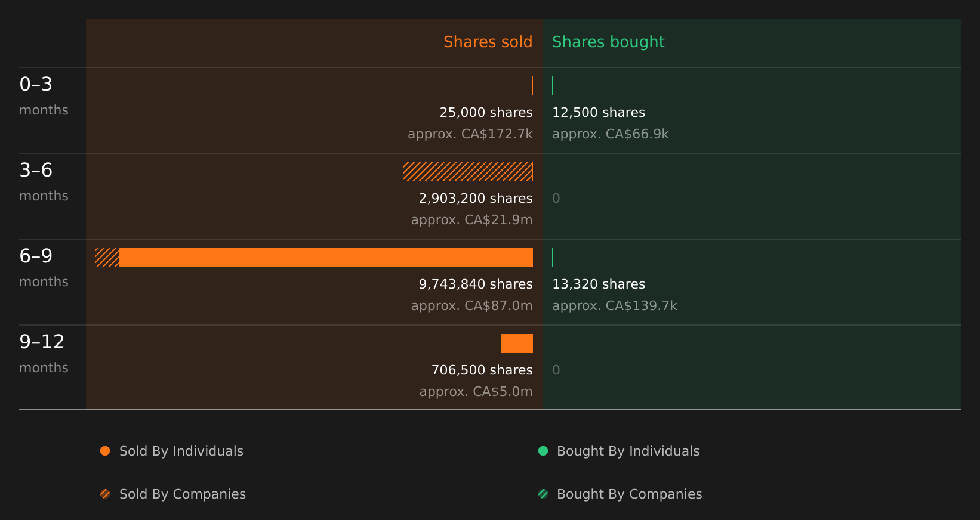This screenshot has width=980, height=520.
Task: Click the 6–9 months row label
Action: [44, 268]
